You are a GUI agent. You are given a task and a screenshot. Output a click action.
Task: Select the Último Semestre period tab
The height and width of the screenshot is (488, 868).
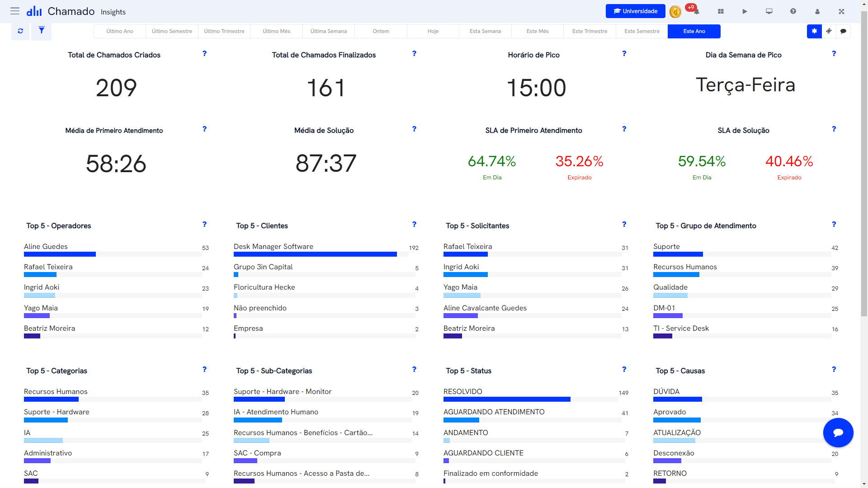(x=172, y=31)
